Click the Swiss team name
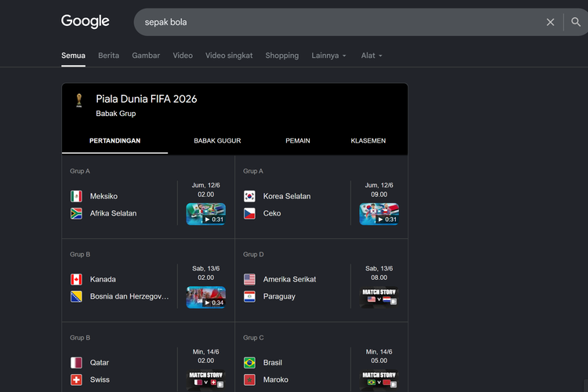 tap(100, 379)
